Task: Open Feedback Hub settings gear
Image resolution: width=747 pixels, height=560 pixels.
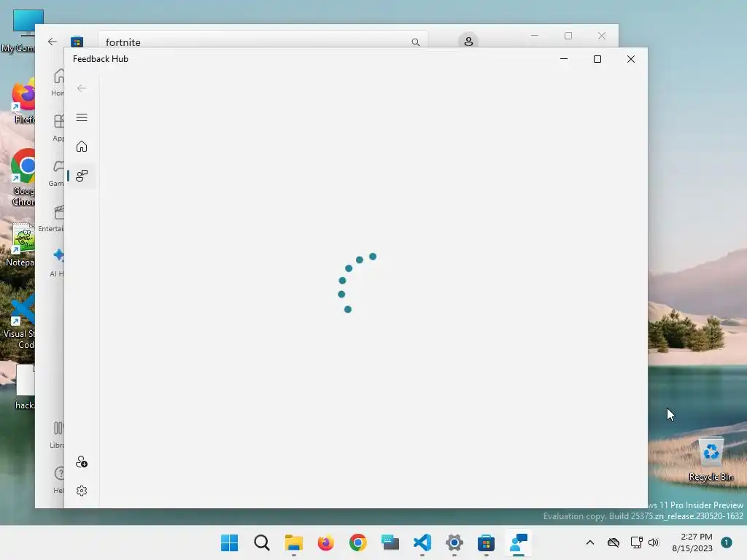Action: coord(82,491)
